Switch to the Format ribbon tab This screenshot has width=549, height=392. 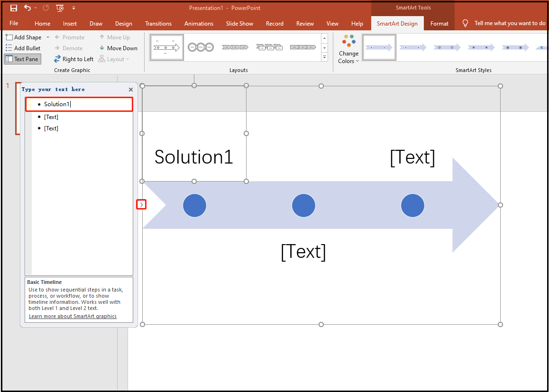pyautogui.click(x=439, y=23)
